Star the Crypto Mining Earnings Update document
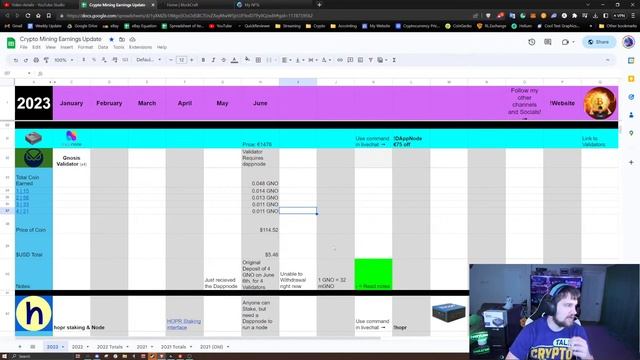This screenshot has width=640, height=360. 111,40
